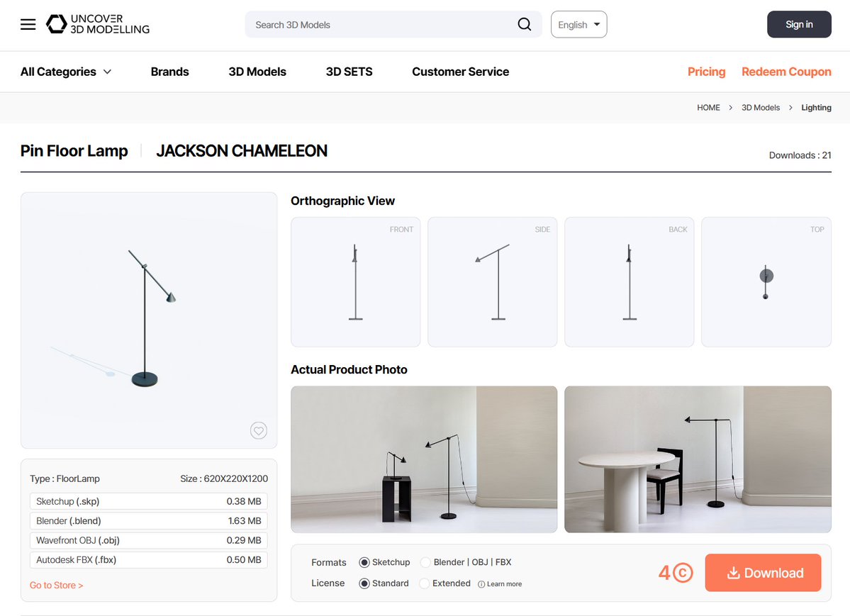This screenshot has width=850, height=616.
Task: Open product photo with round white table
Action: click(x=698, y=459)
